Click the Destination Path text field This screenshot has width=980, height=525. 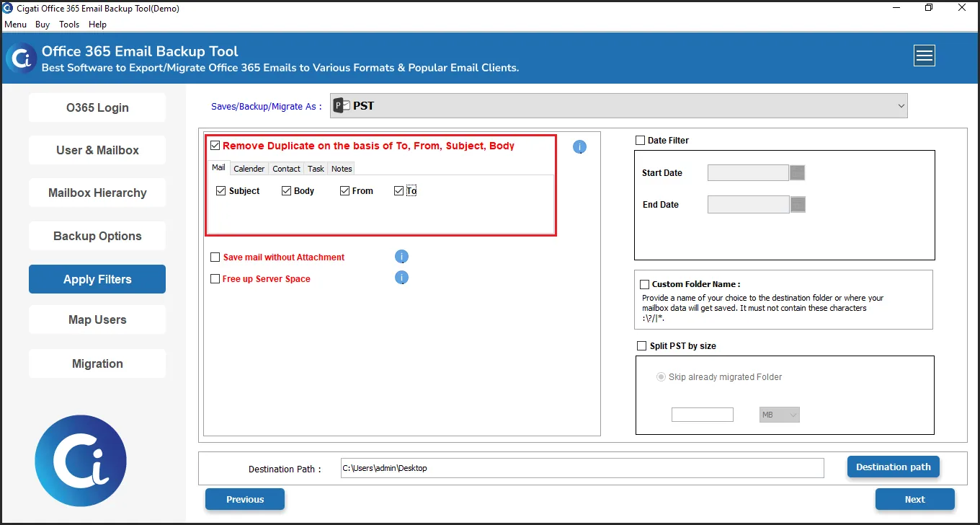click(x=582, y=468)
